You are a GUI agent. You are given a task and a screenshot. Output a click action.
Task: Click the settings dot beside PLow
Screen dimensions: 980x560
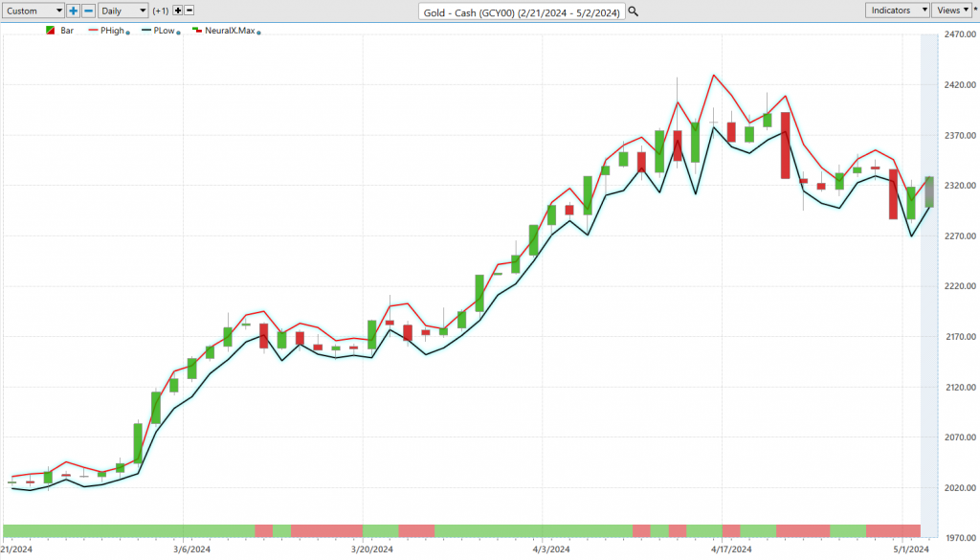pos(179,33)
